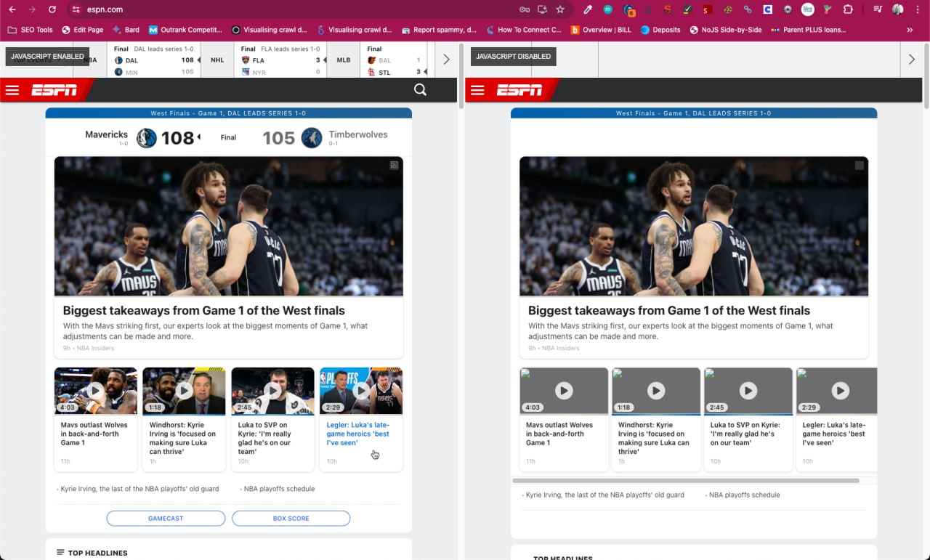Open Kyrie Irving old guard link, right pane
Screen dimensions: 930x560
click(x=604, y=495)
